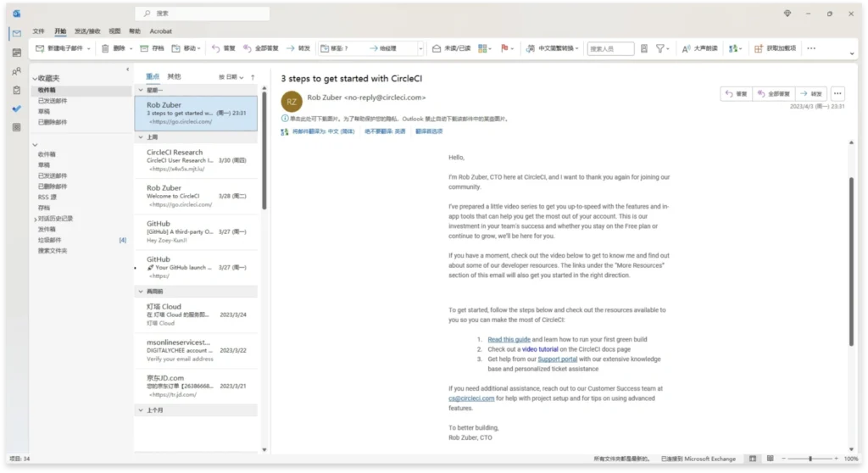Viewport: 868px width, 473px height.
Task: Open the Calendar module in the navigation bar
Action: click(17, 53)
